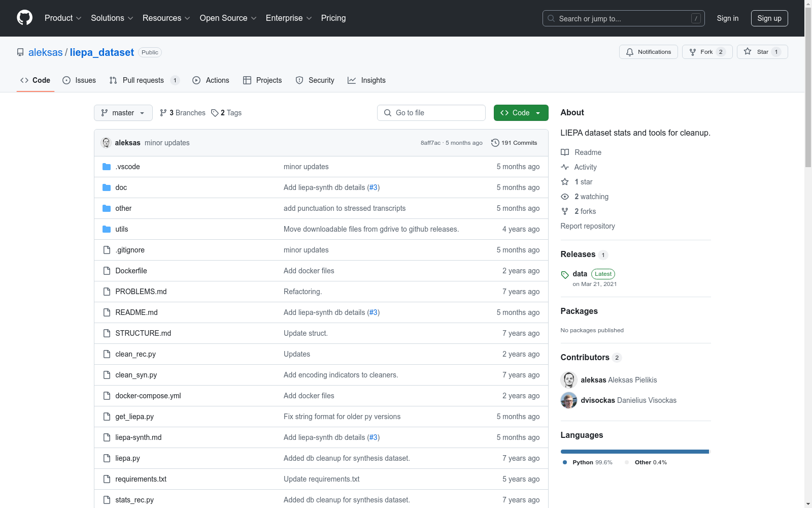Open the clean_syn.py file
Screen dimensions: 812x508
(x=136, y=375)
